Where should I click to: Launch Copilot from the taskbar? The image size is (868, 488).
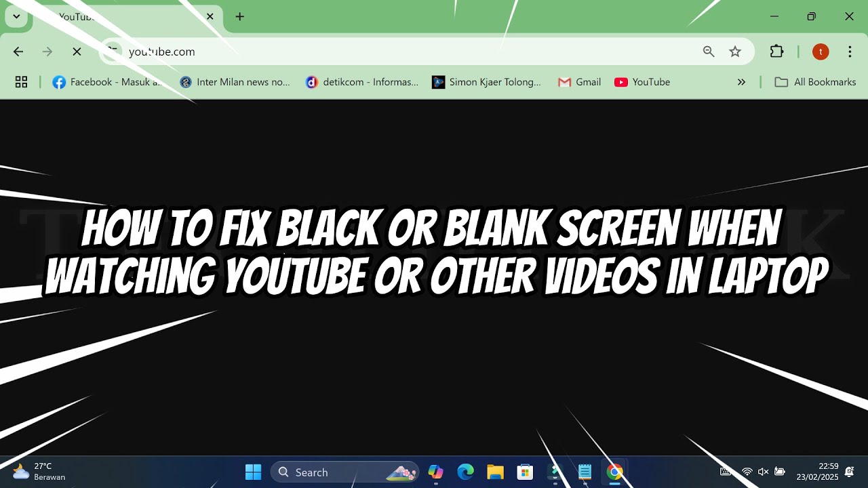pyautogui.click(x=435, y=472)
